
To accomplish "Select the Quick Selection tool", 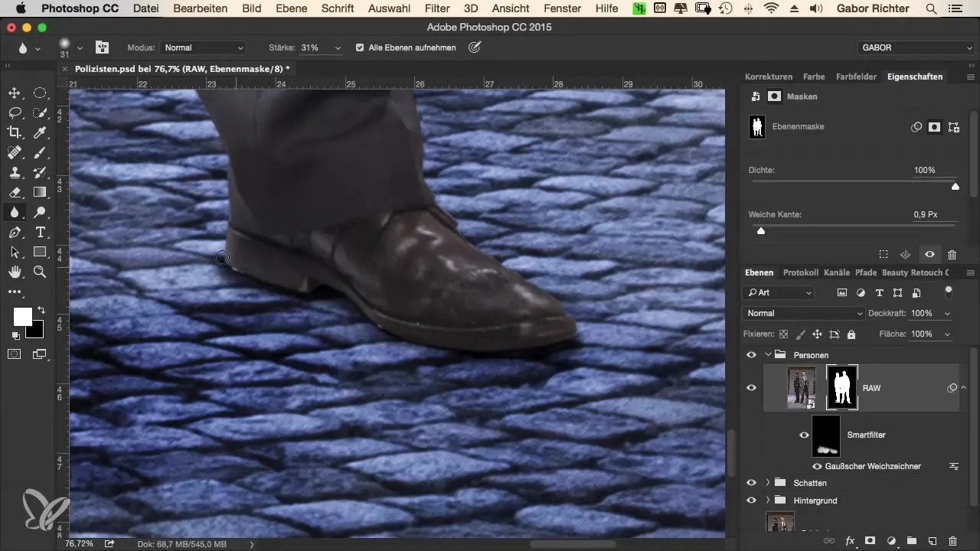I will click(x=40, y=113).
